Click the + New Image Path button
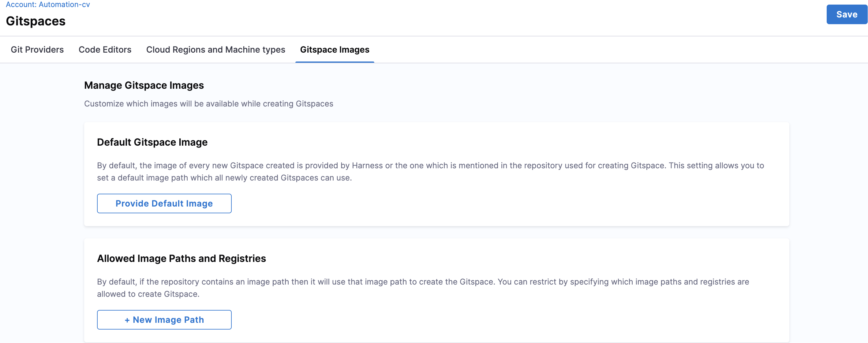 pyautogui.click(x=164, y=319)
